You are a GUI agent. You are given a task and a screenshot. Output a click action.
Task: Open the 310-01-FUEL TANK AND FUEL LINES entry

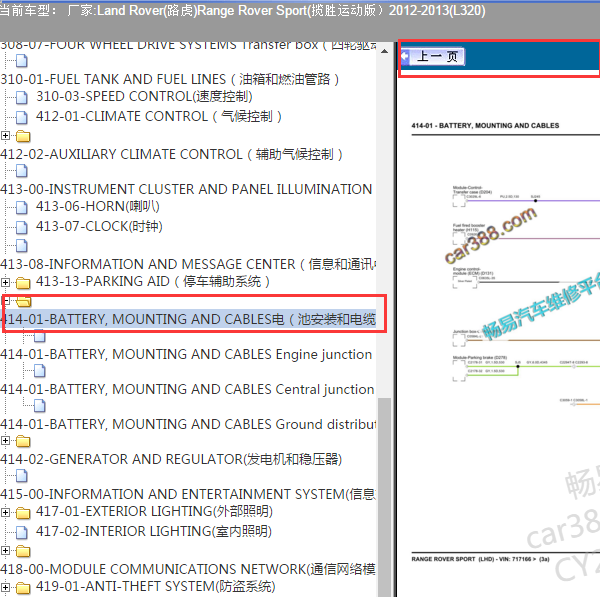pos(170,79)
